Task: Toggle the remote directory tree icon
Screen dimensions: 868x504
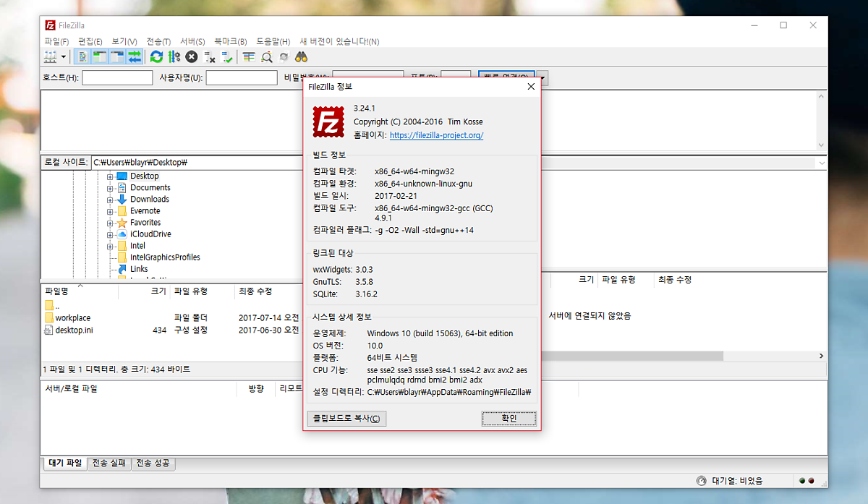Action: pos(117,56)
